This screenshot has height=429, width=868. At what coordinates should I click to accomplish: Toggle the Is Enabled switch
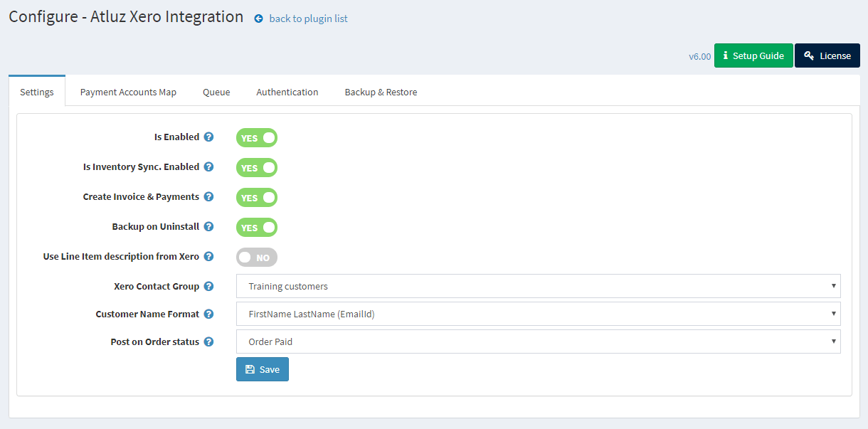(257, 138)
